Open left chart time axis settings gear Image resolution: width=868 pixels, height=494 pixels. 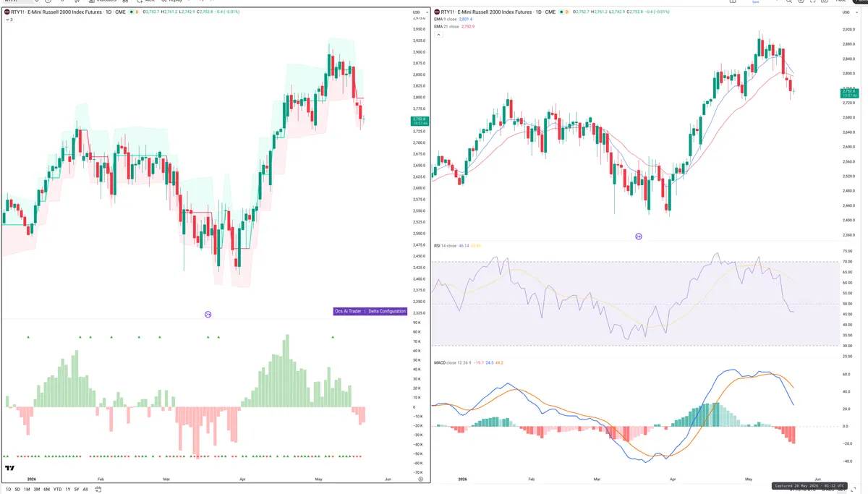click(420, 479)
